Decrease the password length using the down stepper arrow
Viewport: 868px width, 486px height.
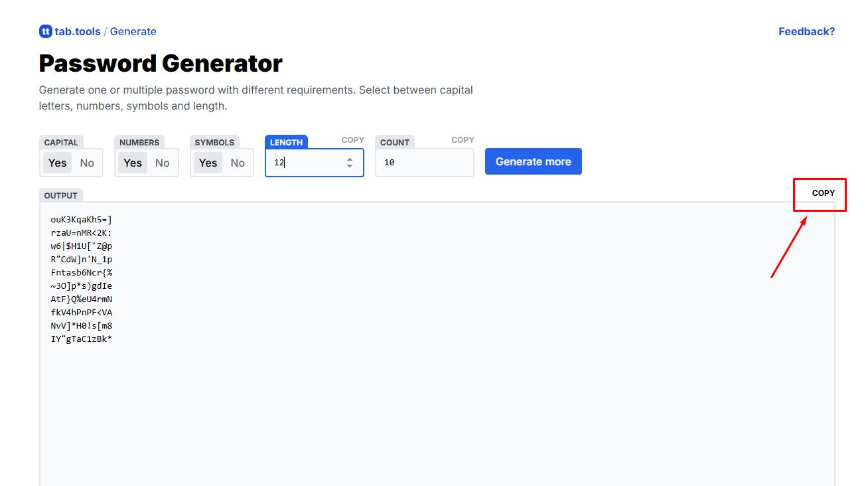[350, 166]
